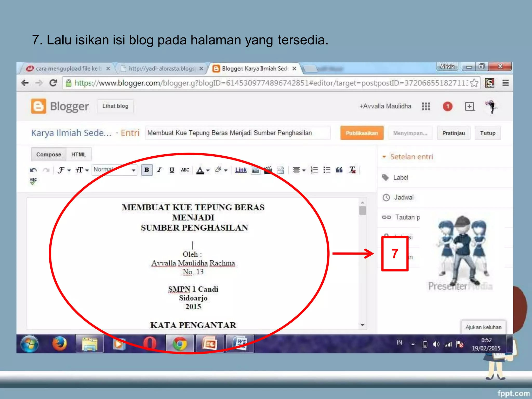Apply bullet list formatting

pyautogui.click(x=327, y=170)
